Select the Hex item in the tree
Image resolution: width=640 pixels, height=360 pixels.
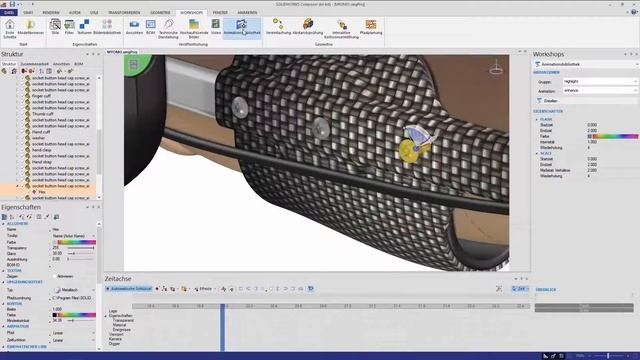point(42,192)
